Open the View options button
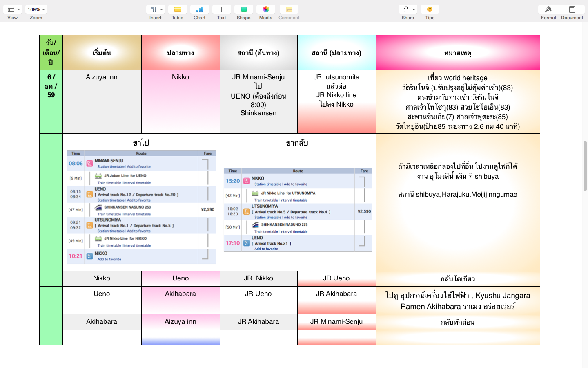 click(x=13, y=9)
